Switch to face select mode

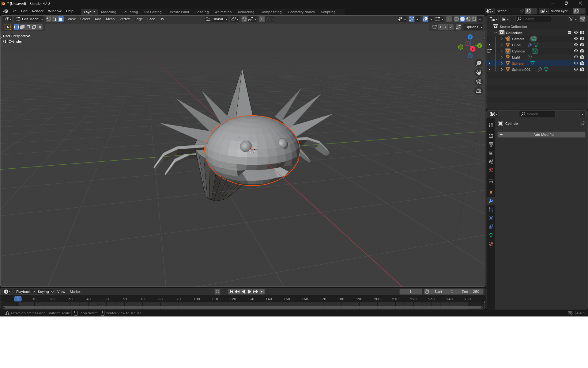[61, 19]
